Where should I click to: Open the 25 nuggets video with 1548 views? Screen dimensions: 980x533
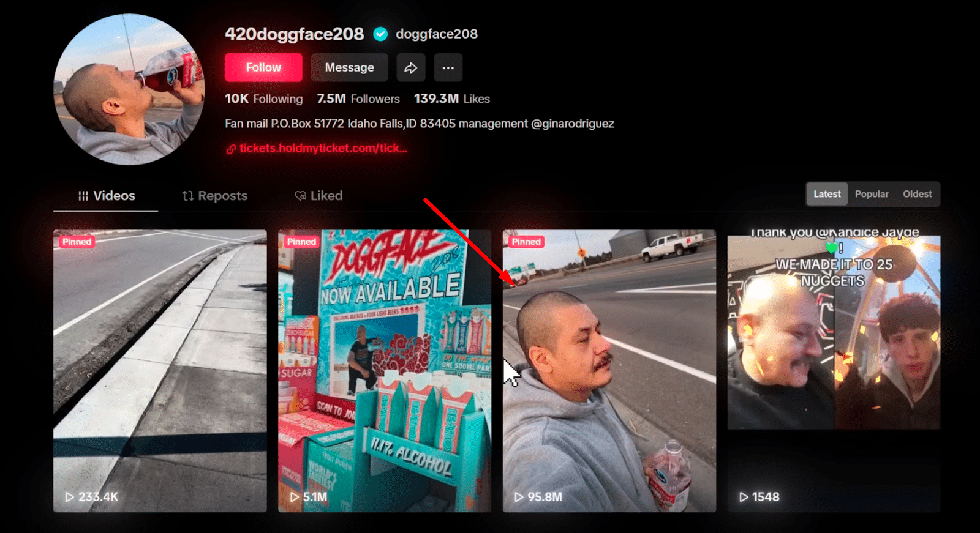tap(834, 371)
